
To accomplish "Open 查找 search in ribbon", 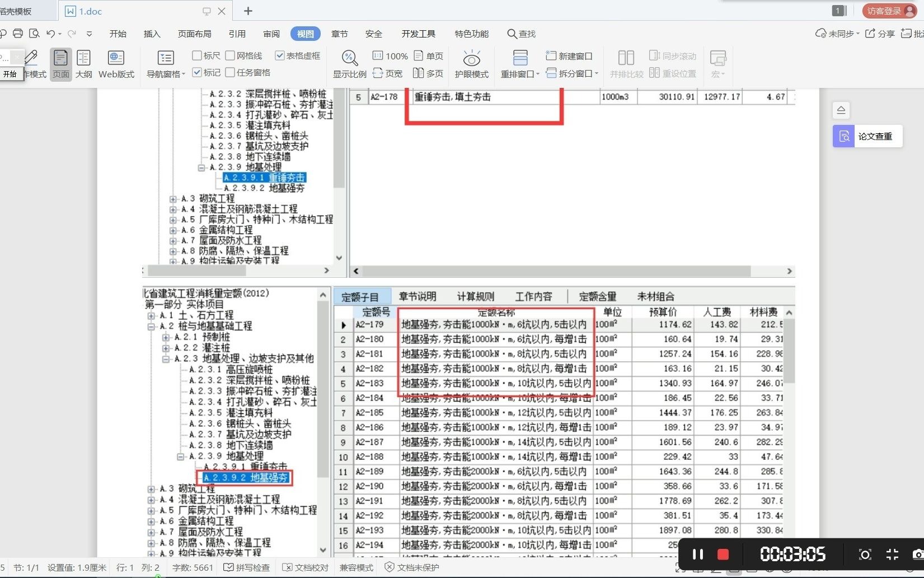I will tap(522, 34).
